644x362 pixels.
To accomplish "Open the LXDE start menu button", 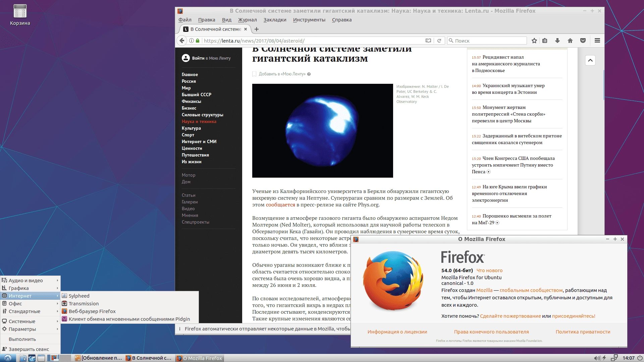I will click(7, 358).
